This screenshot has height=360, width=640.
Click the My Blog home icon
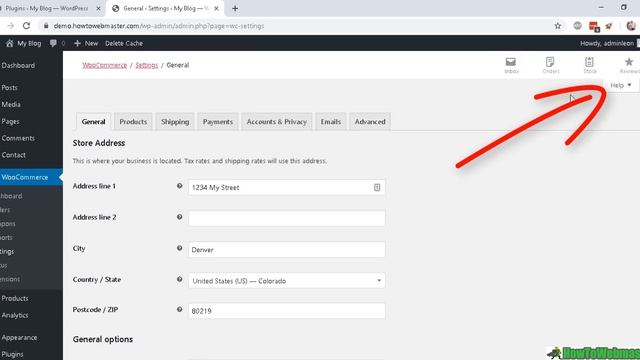9,43
